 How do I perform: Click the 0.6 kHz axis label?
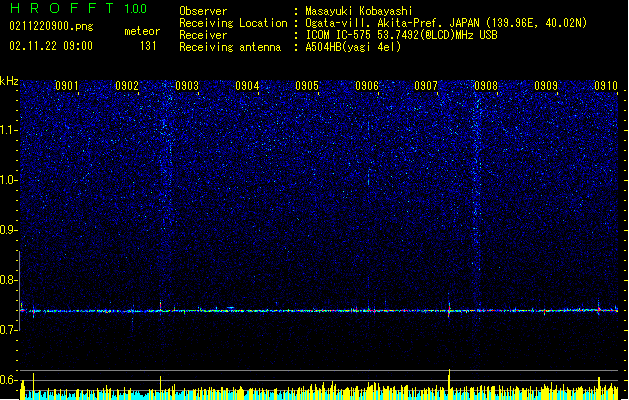click(9, 380)
